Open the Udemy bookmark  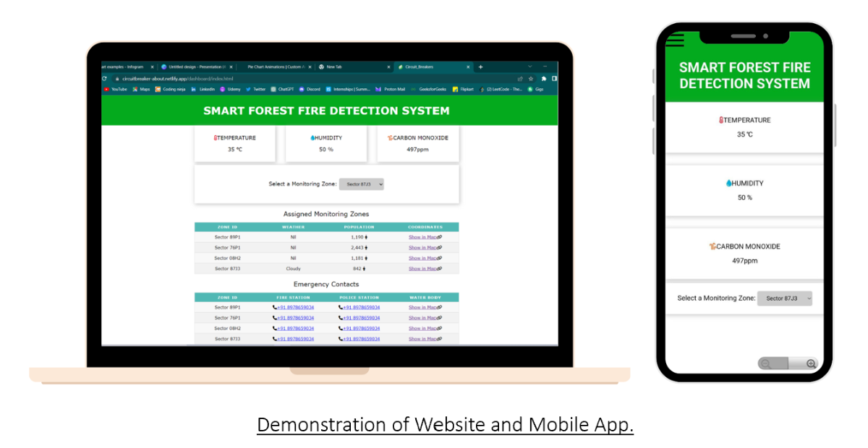[231, 89]
